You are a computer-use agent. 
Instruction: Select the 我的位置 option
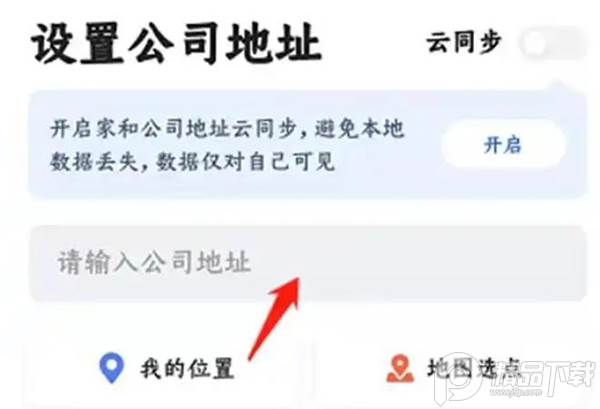pyautogui.click(x=187, y=369)
